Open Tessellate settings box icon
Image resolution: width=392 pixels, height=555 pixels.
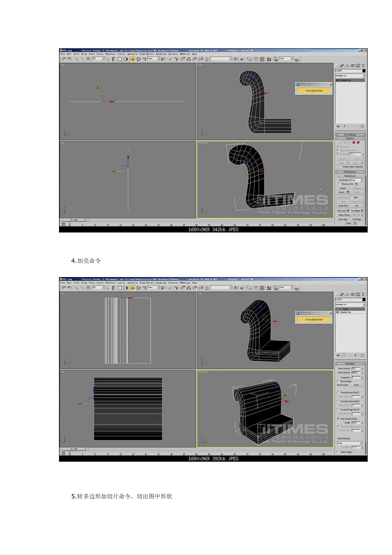(x=362, y=211)
